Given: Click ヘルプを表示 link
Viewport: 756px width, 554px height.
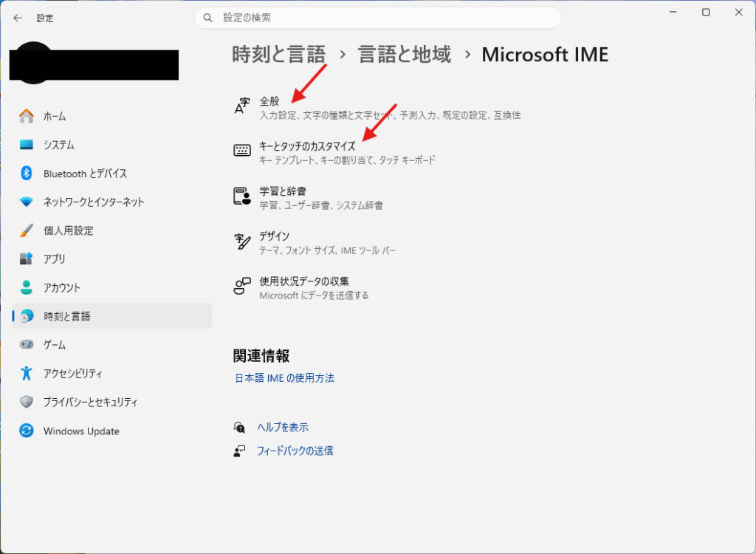Looking at the screenshot, I should tap(283, 427).
